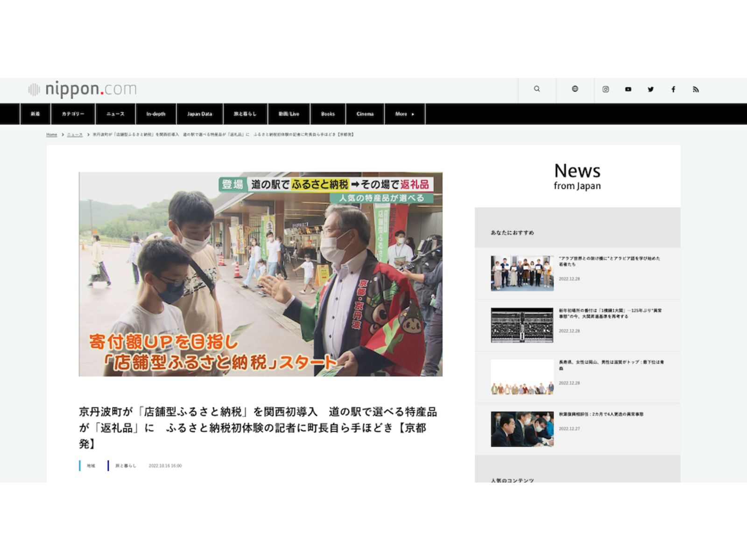The height and width of the screenshot is (560, 747).
Task: Open the elderly people illustration thumbnail
Action: pos(522,377)
